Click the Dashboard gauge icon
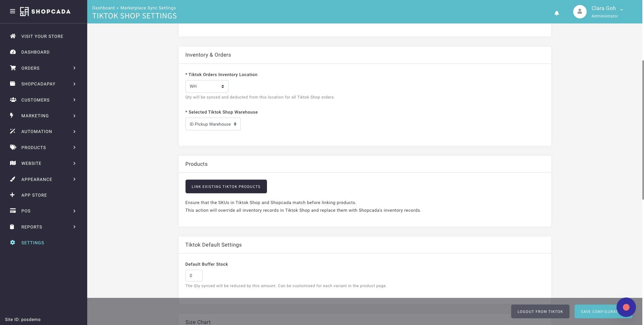The width and height of the screenshot is (644, 325). 13,52
